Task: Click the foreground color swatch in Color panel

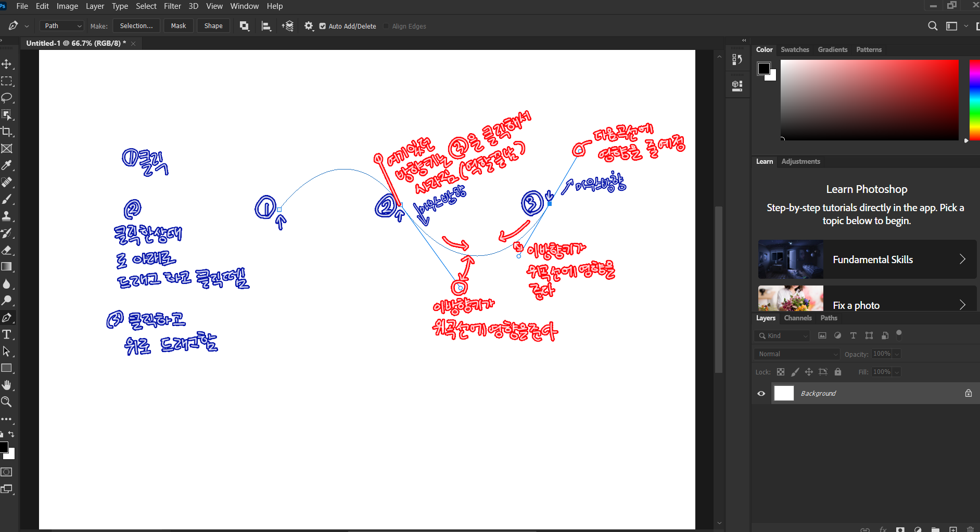Action: tap(763, 69)
